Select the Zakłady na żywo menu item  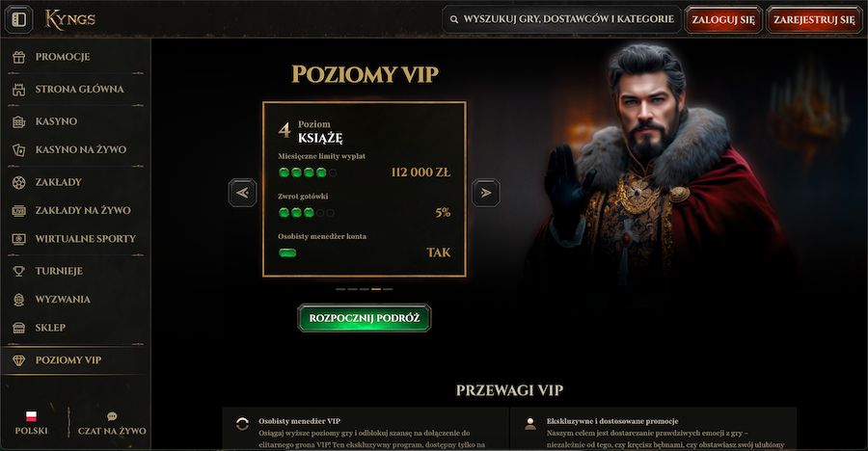tap(75, 210)
